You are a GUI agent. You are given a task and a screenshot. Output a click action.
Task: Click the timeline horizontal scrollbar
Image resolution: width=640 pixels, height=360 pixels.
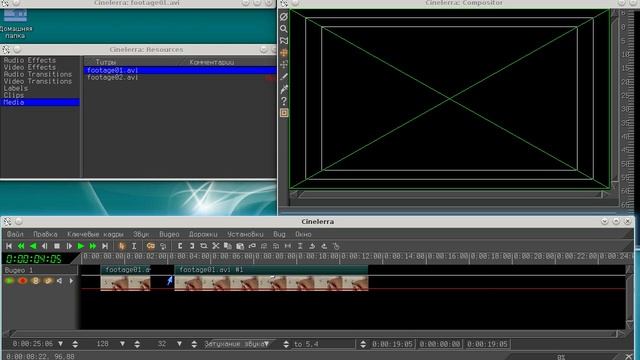(x=314, y=333)
